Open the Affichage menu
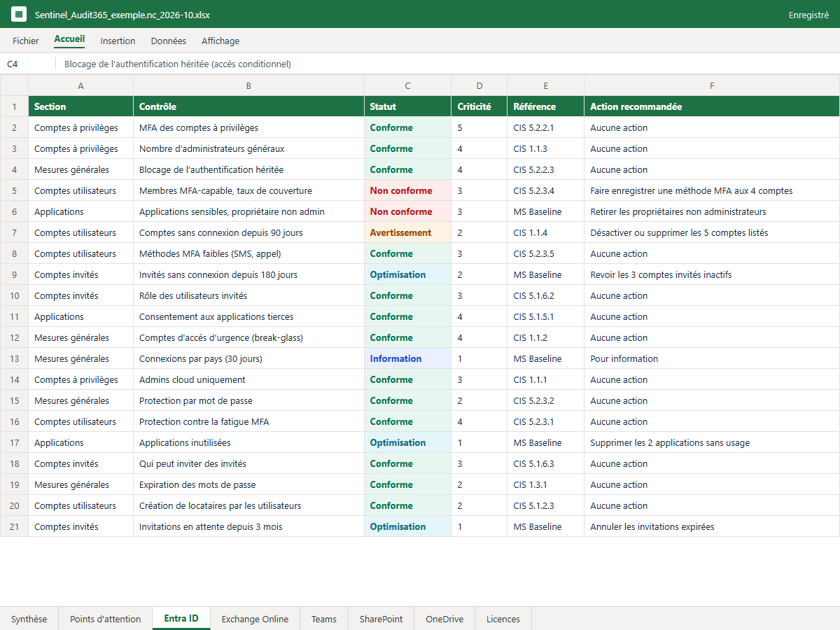840x630 pixels. click(220, 41)
